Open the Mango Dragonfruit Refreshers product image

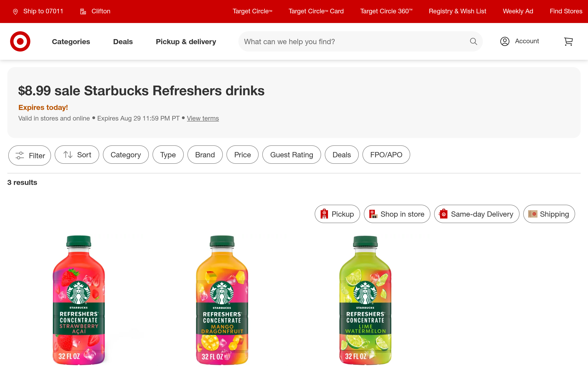[222, 300]
